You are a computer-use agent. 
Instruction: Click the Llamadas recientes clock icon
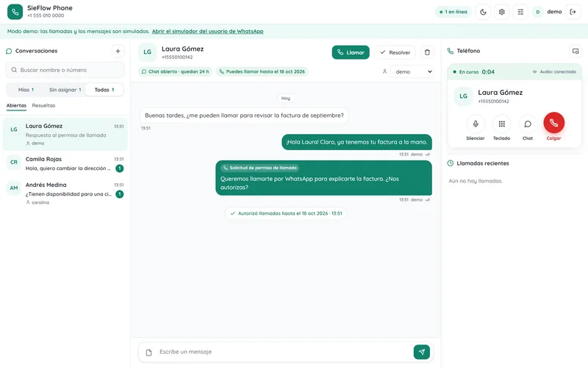[451, 163]
